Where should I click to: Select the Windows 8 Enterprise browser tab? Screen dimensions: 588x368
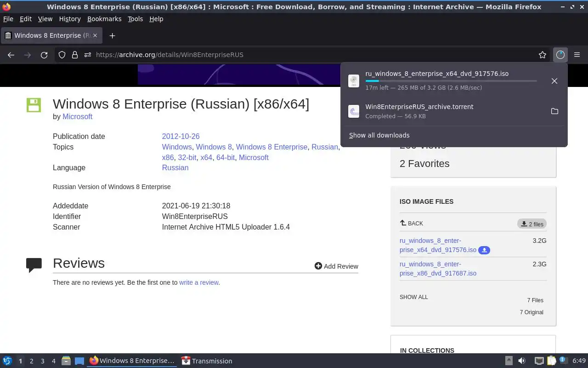point(51,35)
